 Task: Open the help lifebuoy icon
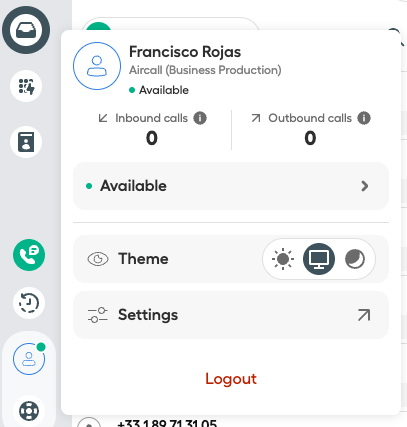[x=29, y=411]
